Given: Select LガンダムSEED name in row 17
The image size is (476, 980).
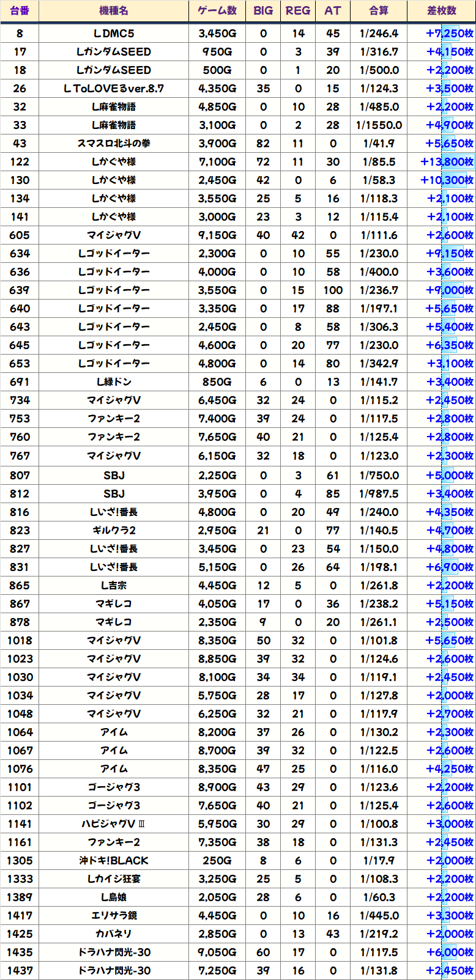Looking at the screenshot, I should click(114, 52).
